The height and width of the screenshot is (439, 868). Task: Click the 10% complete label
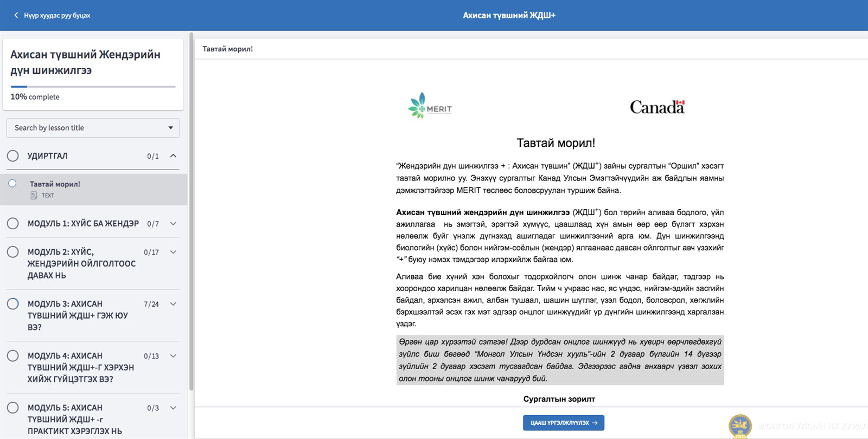35,96
